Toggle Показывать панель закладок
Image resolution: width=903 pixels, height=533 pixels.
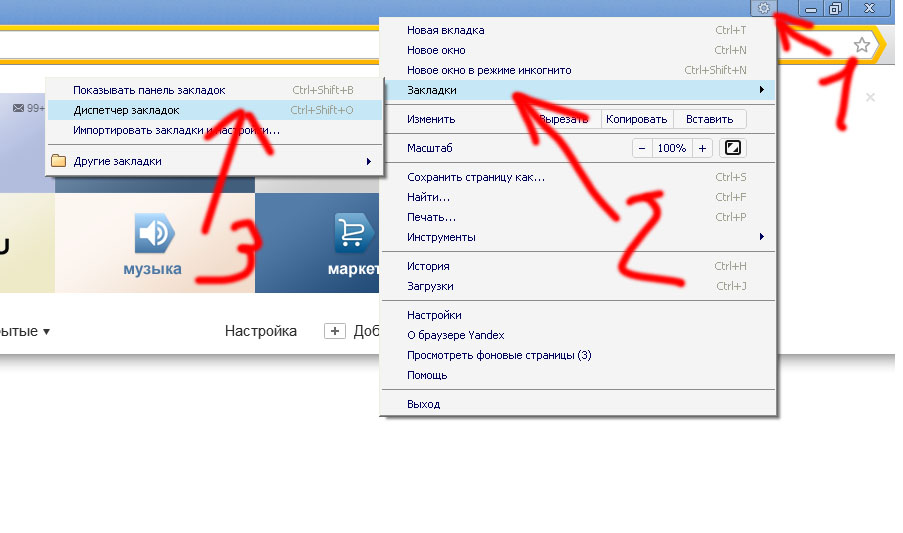pos(149,90)
